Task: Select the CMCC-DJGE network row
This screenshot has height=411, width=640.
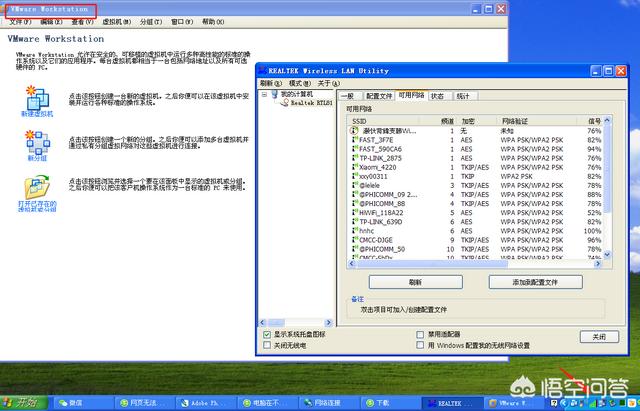Action: tap(476, 240)
